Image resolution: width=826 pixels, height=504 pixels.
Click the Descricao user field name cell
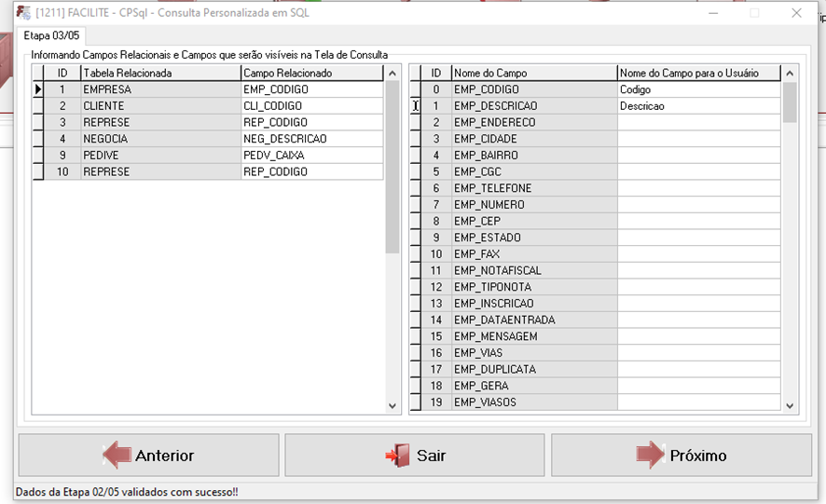click(x=698, y=106)
